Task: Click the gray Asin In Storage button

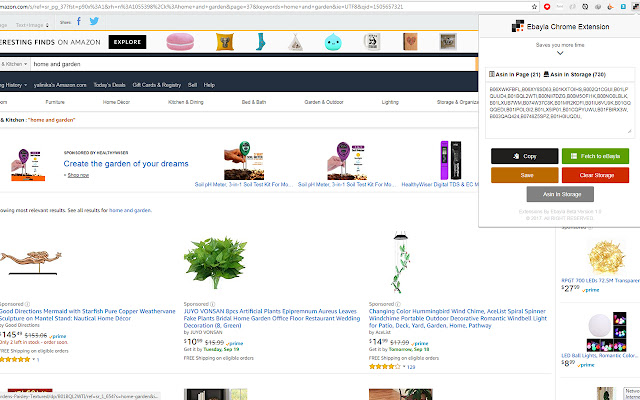Action: 560,194
